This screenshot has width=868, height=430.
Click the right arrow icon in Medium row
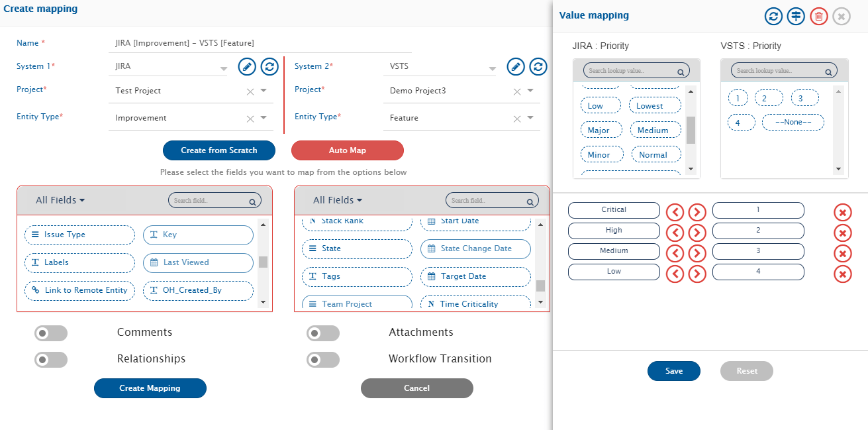(697, 253)
